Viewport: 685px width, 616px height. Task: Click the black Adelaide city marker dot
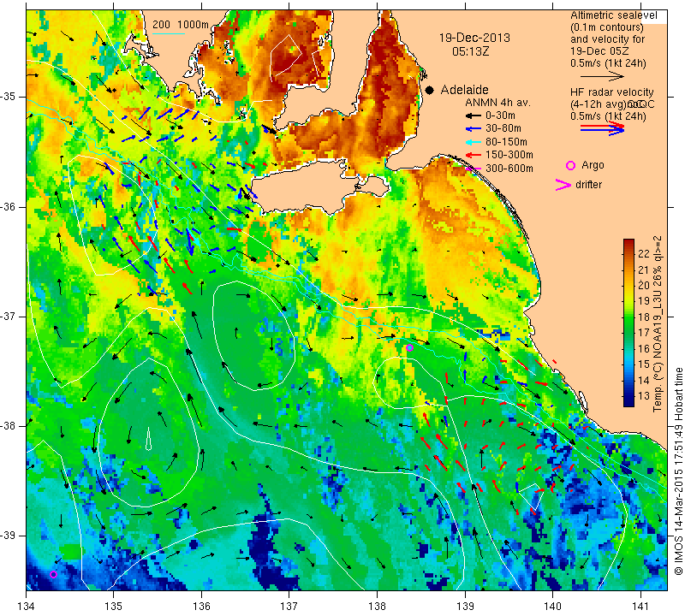(x=430, y=90)
